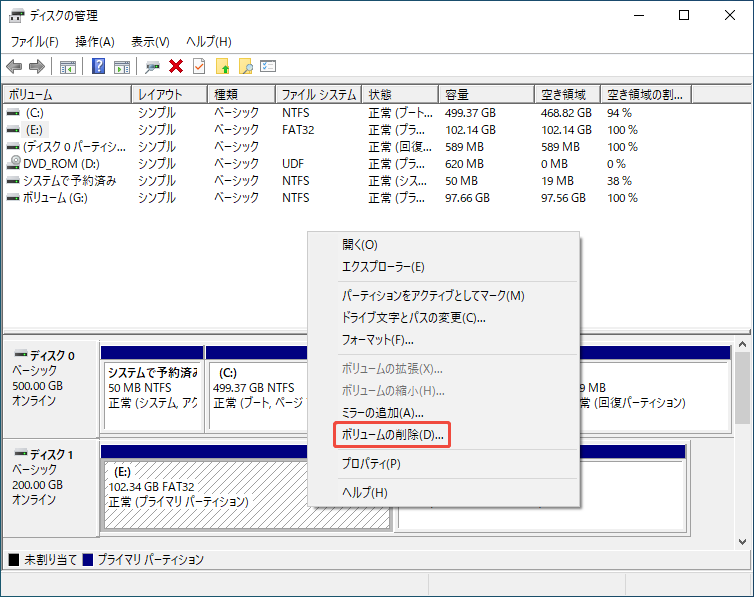
Task: Click the Forward arrow toolbar icon
Action: click(x=37, y=66)
